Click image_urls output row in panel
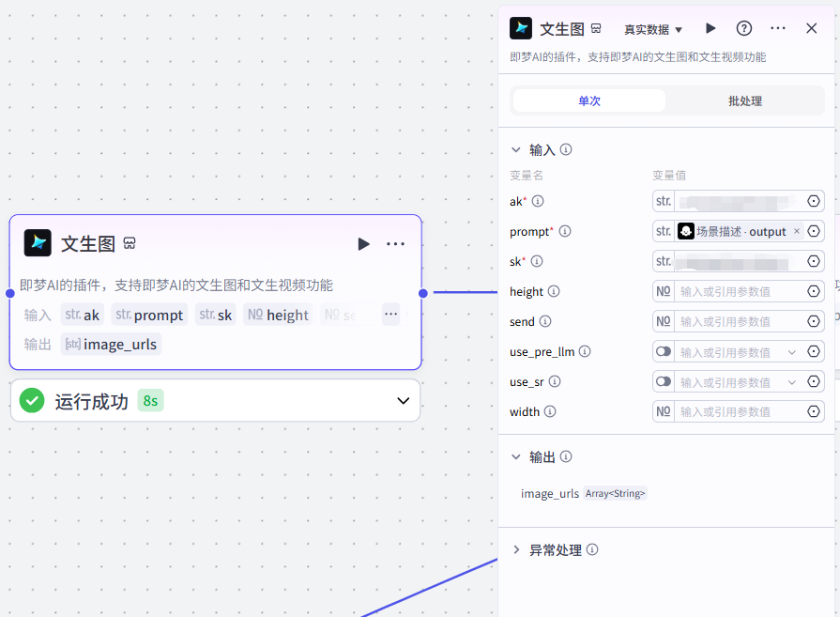 tap(584, 493)
